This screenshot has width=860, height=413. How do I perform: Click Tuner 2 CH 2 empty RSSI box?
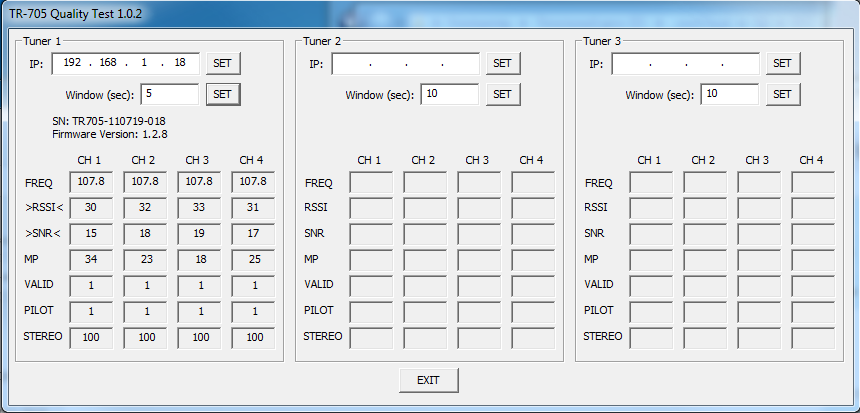[x=425, y=208]
